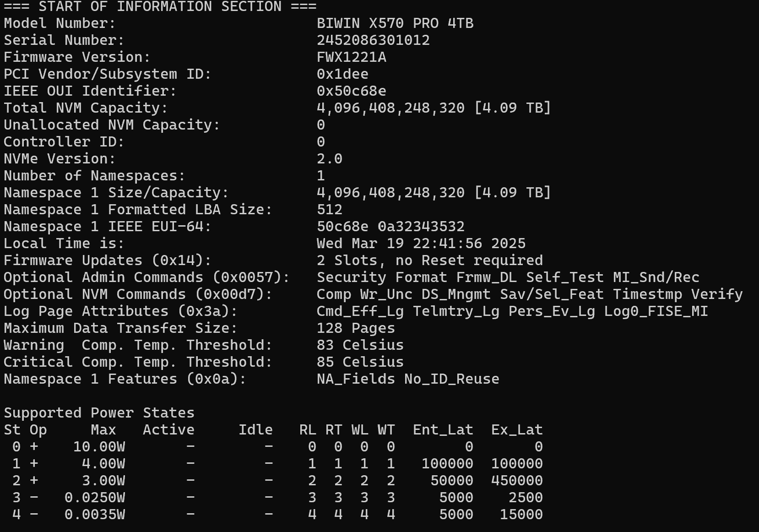The image size is (759, 532).
Task: Click the warning threshold '83 Celsius'
Action: point(360,345)
